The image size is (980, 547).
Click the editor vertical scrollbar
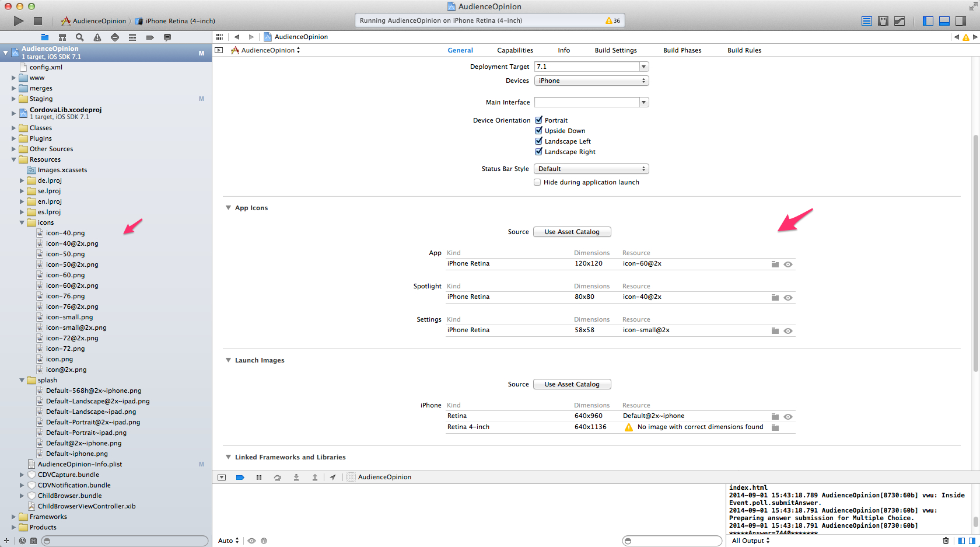[975, 253]
